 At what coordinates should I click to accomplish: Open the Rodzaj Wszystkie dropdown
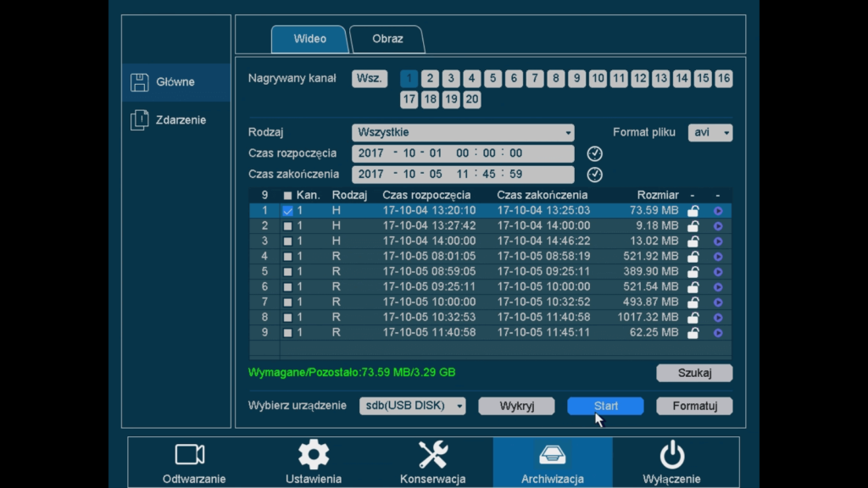[x=463, y=132]
